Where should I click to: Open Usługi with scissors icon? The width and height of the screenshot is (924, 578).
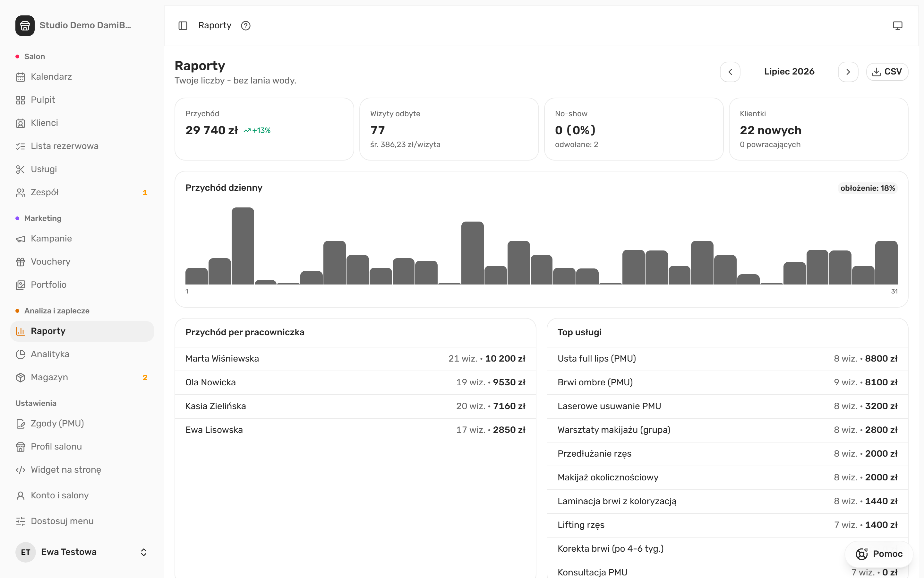tap(82, 169)
